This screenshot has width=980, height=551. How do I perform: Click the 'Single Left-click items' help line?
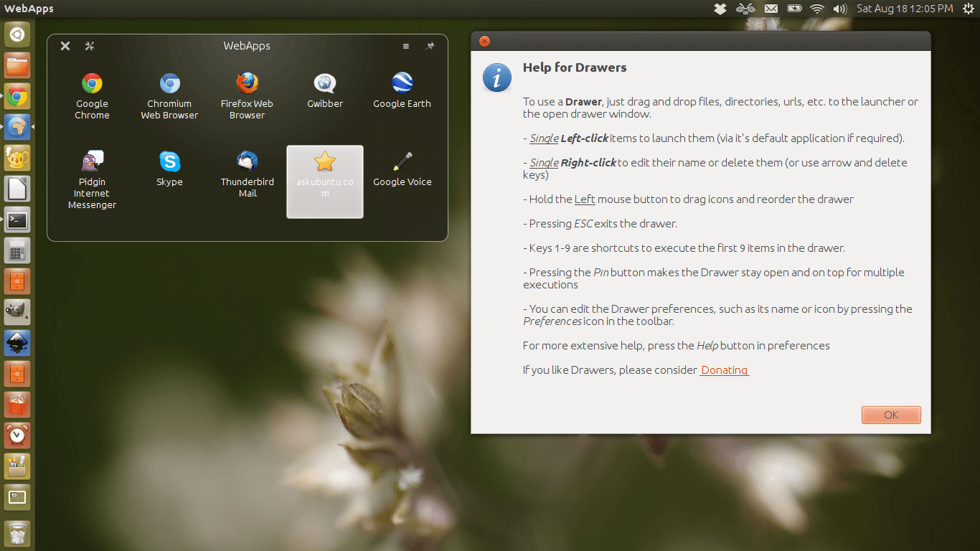[x=714, y=138]
